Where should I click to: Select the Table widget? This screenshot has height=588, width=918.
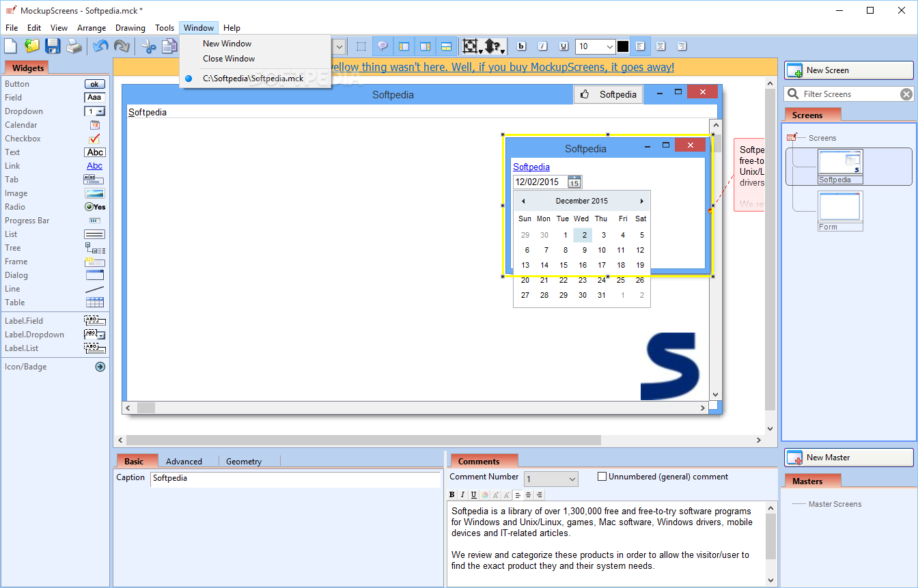[55, 303]
